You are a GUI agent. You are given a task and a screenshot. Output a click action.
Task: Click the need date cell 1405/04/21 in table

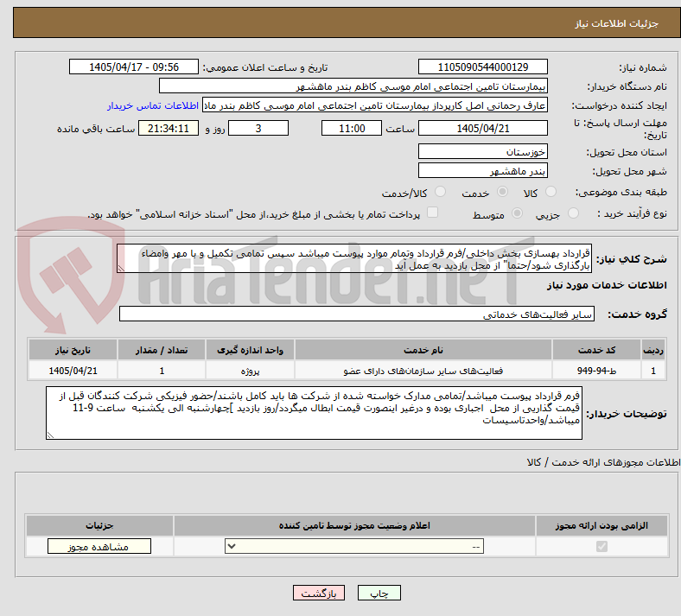[x=73, y=371]
